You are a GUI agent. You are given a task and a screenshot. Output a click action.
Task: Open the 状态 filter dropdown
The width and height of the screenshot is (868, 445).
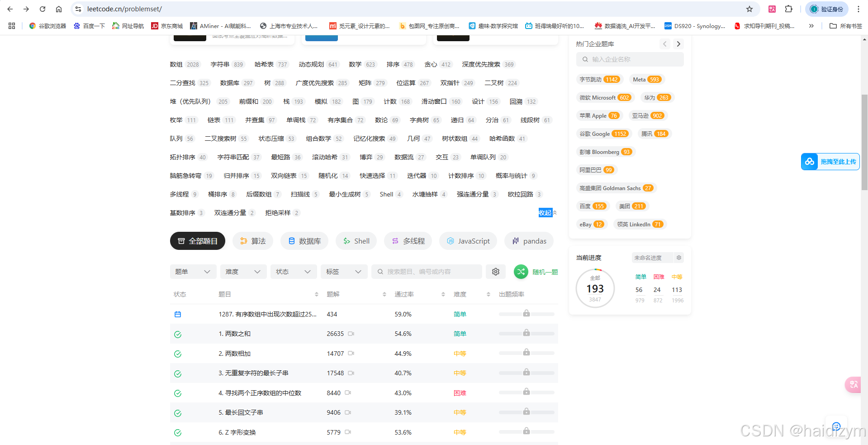click(294, 272)
